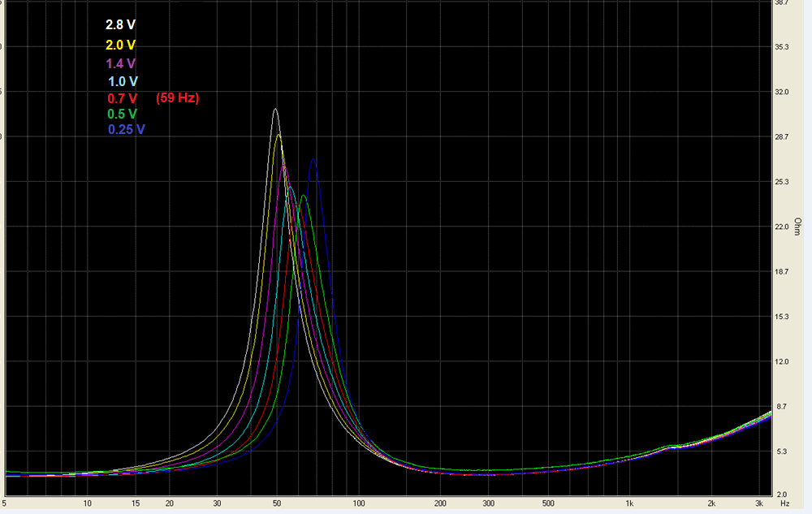The width and height of the screenshot is (812, 514).
Task: Click the 20 label on the frequency axis
Action: (x=170, y=503)
